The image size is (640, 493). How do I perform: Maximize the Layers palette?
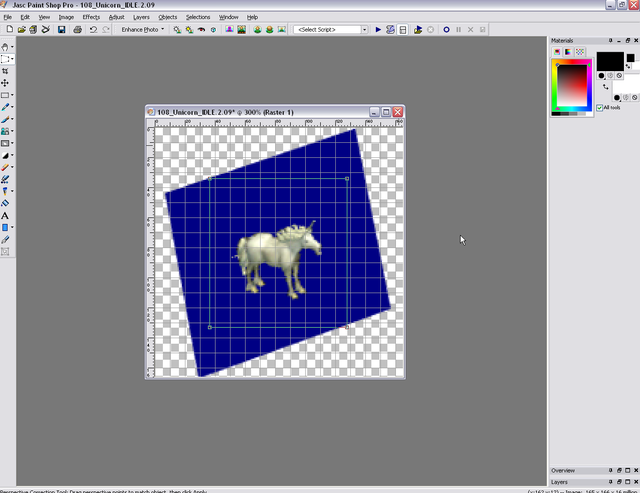628,482
